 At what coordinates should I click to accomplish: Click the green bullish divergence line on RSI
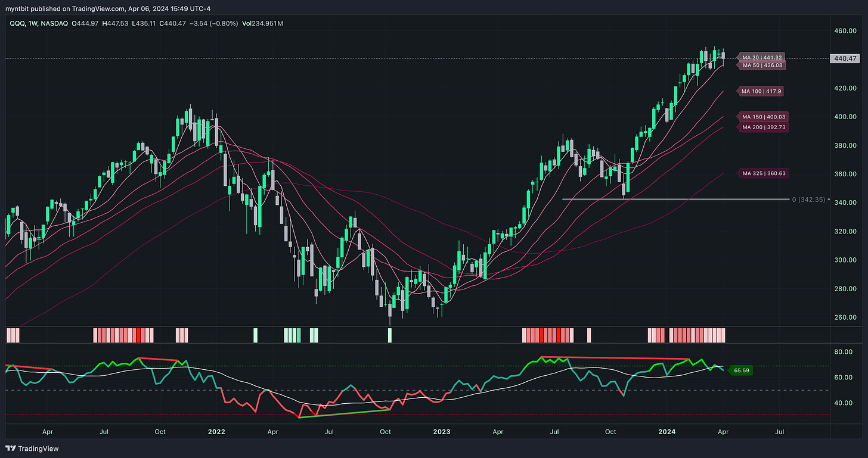click(x=344, y=413)
